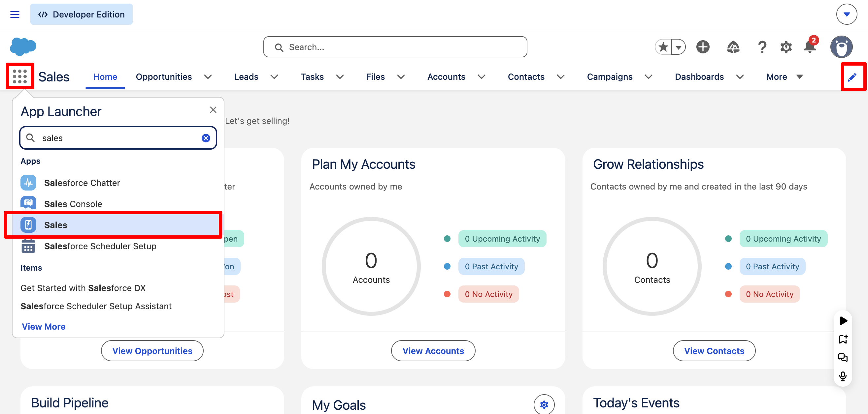
Task: Click the global Search field
Action: [395, 47]
